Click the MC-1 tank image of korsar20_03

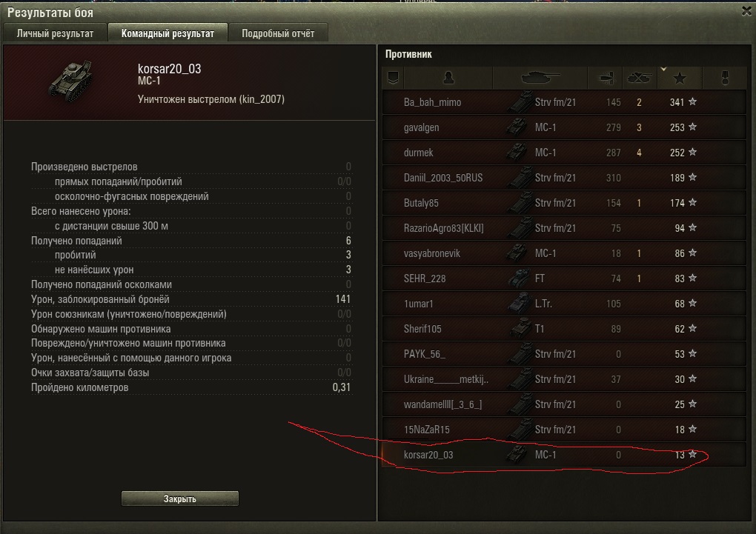[71, 81]
